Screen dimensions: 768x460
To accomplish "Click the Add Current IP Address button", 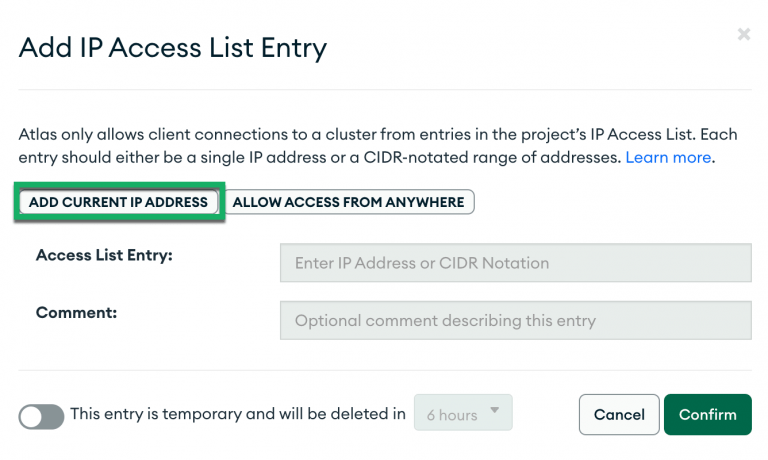I will (x=118, y=202).
